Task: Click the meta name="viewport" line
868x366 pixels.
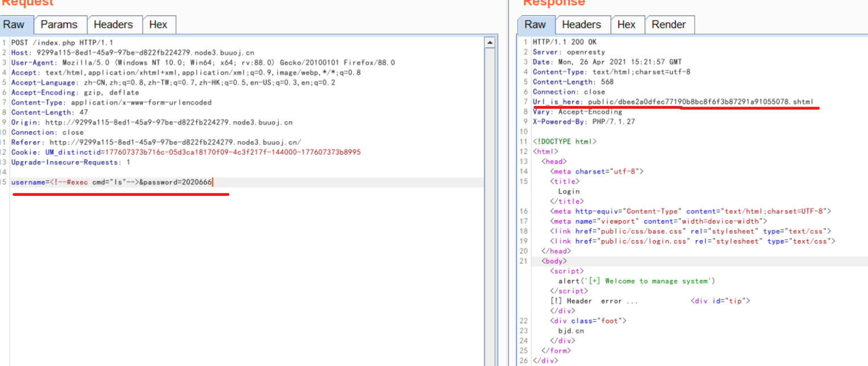Action: point(658,221)
